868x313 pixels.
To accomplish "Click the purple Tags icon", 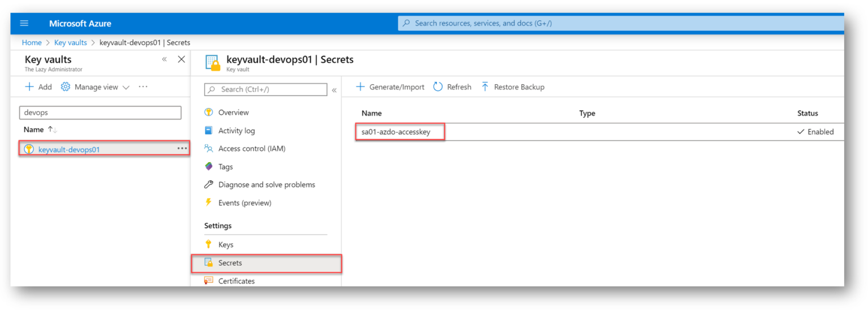I will click(x=209, y=167).
